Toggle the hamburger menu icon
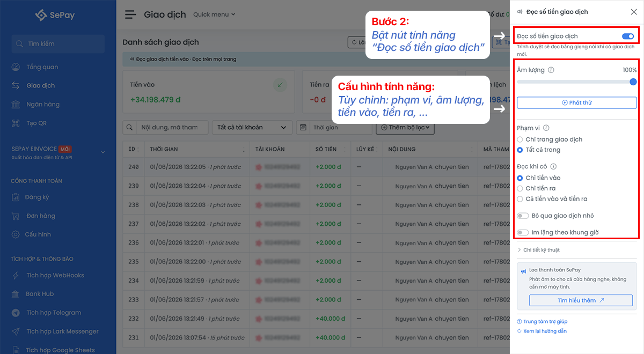The image size is (644, 354). (x=130, y=14)
